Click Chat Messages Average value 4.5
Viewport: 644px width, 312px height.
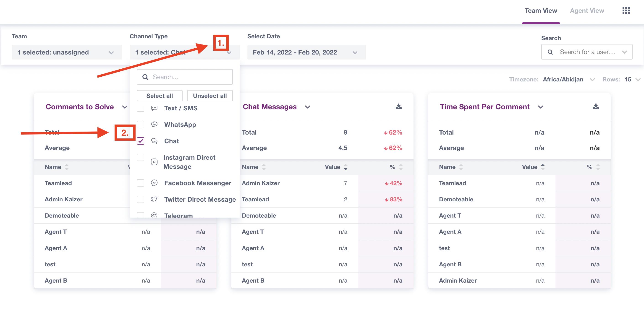(343, 148)
